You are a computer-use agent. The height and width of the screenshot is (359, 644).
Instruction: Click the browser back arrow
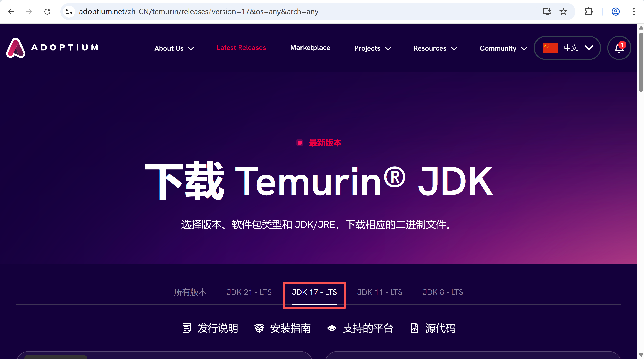(x=11, y=11)
